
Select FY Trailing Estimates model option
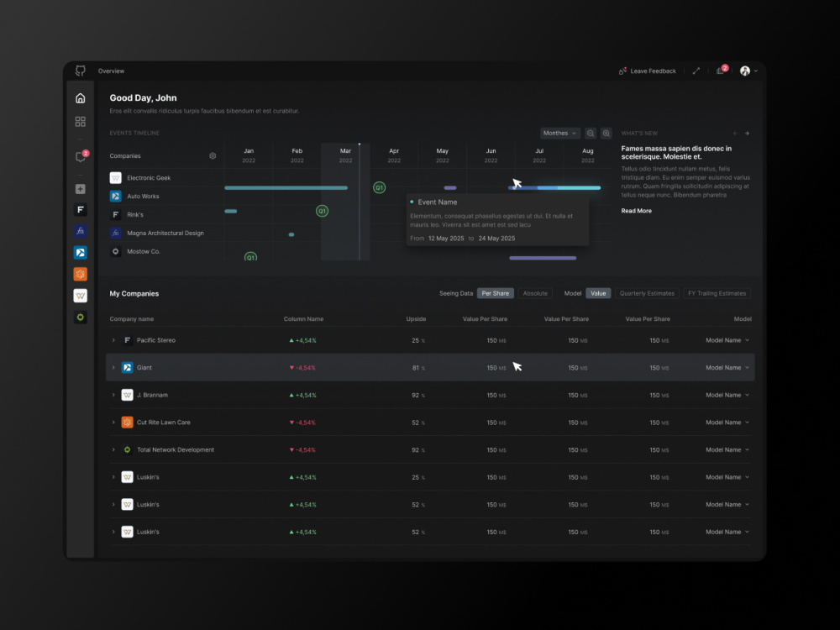click(x=717, y=293)
